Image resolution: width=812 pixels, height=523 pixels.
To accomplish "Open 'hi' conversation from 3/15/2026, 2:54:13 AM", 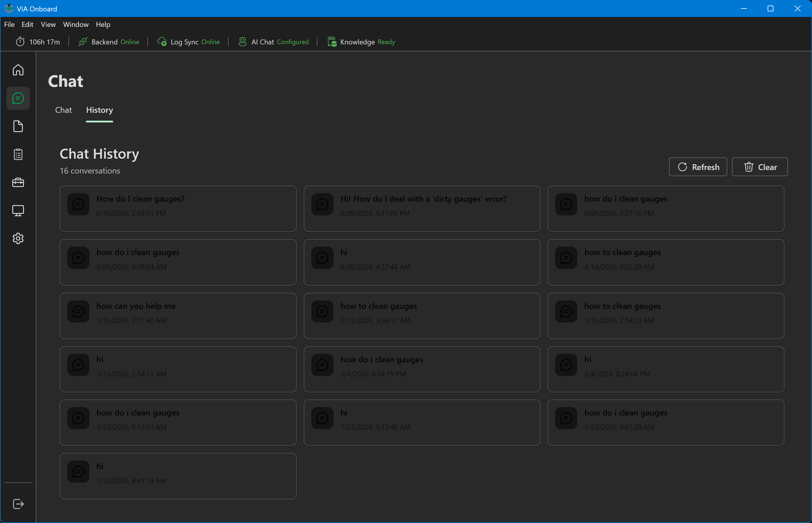I will [x=178, y=370].
